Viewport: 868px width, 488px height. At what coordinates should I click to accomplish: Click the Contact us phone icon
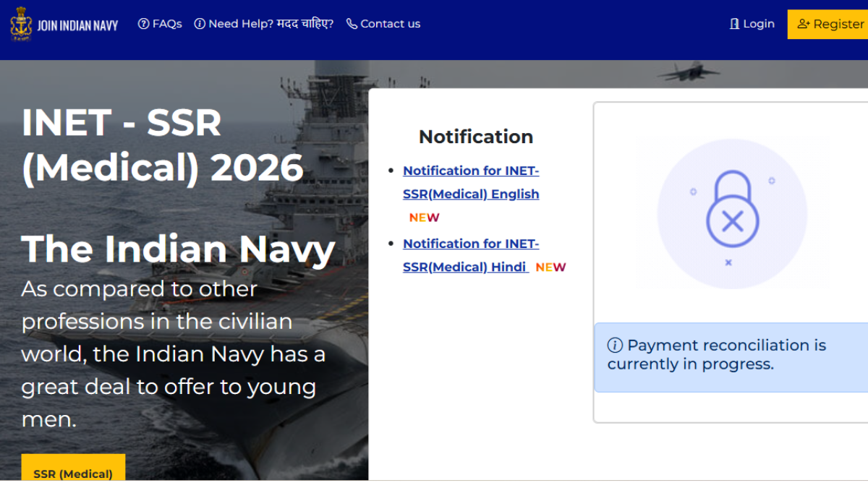click(x=352, y=24)
